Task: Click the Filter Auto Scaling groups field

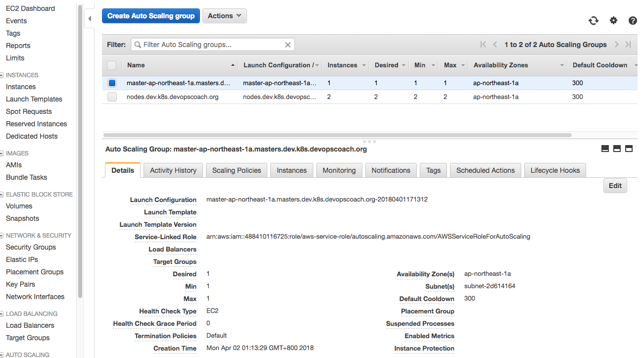Action: tap(213, 45)
